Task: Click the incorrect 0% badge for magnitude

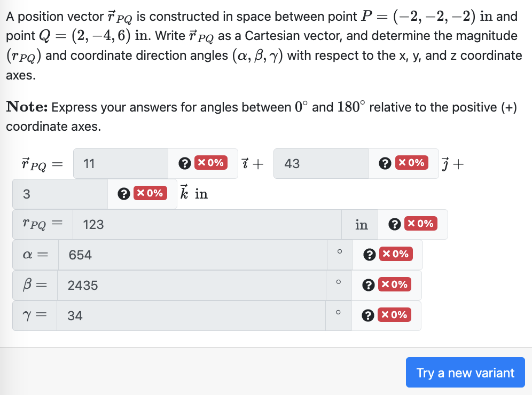Action: coord(421,224)
